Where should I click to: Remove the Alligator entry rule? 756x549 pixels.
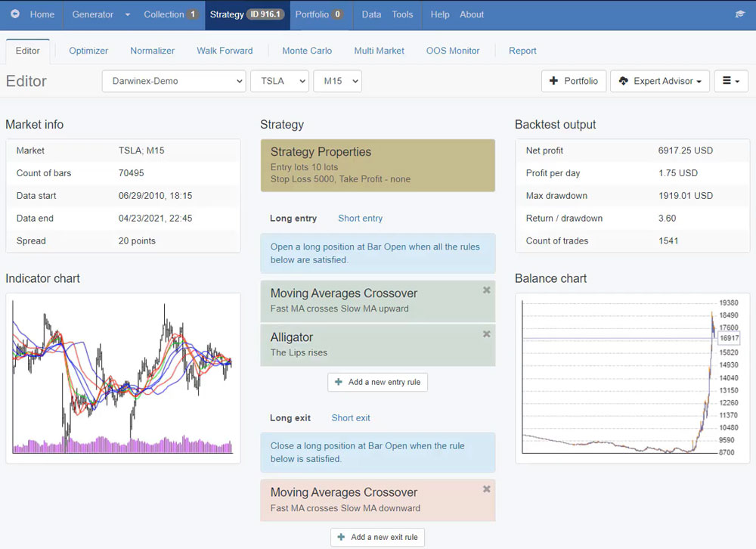pyautogui.click(x=486, y=333)
